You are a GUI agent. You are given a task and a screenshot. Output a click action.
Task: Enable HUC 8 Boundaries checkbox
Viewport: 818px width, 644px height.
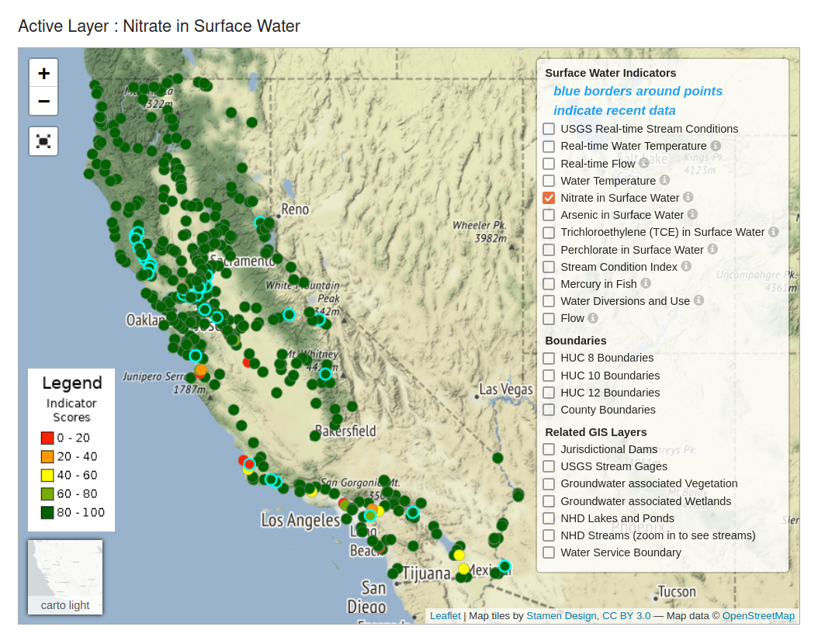(549, 358)
